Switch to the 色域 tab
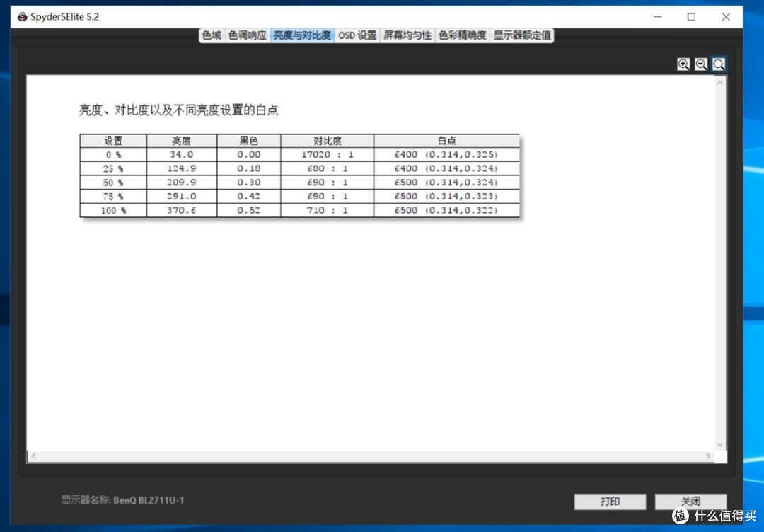 [x=212, y=35]
